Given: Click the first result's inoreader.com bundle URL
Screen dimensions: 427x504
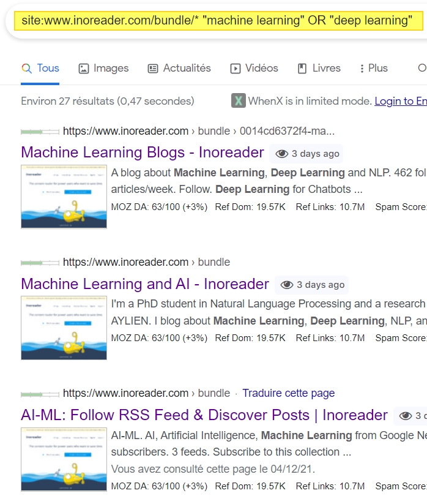Looking at the screenshot, I should click(x=199, y=131).
